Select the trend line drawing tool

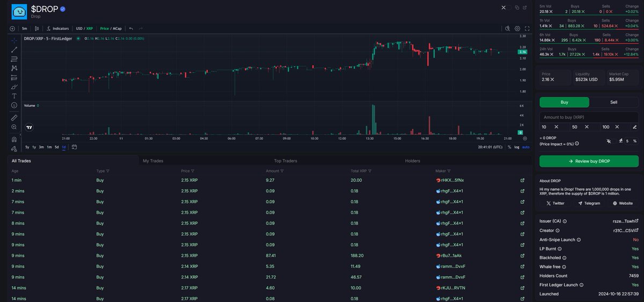[14, 49]
